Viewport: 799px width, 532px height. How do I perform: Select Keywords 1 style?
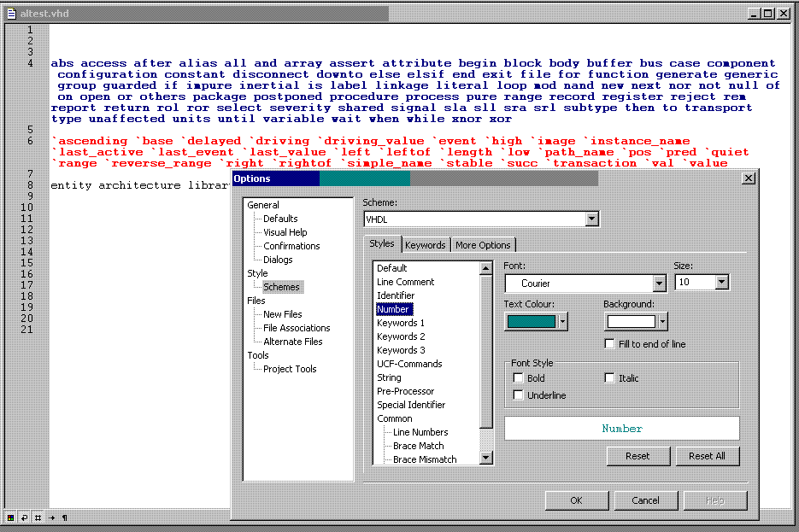point(400,324)
